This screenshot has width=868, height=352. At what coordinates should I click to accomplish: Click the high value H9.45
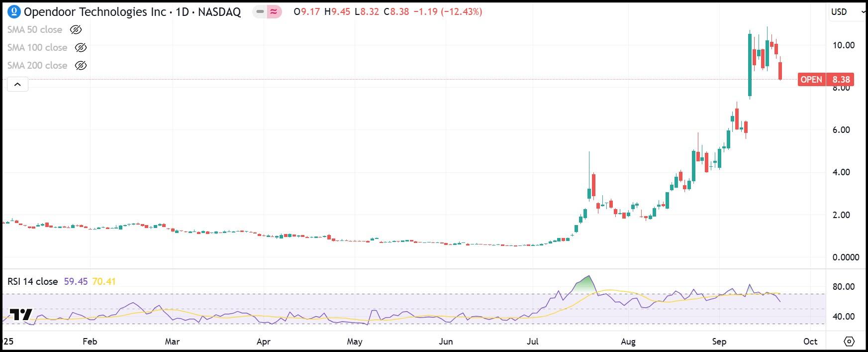[x=336, y=11]
